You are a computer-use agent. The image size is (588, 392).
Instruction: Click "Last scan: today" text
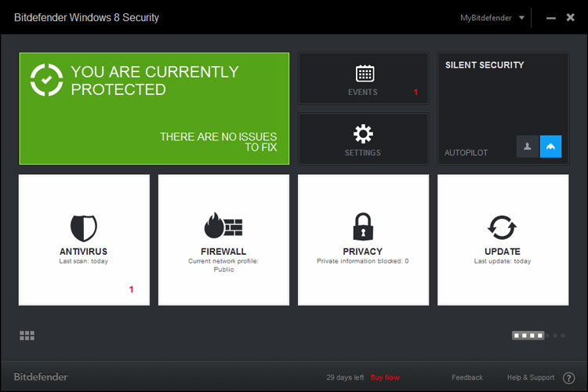(84, 261)
